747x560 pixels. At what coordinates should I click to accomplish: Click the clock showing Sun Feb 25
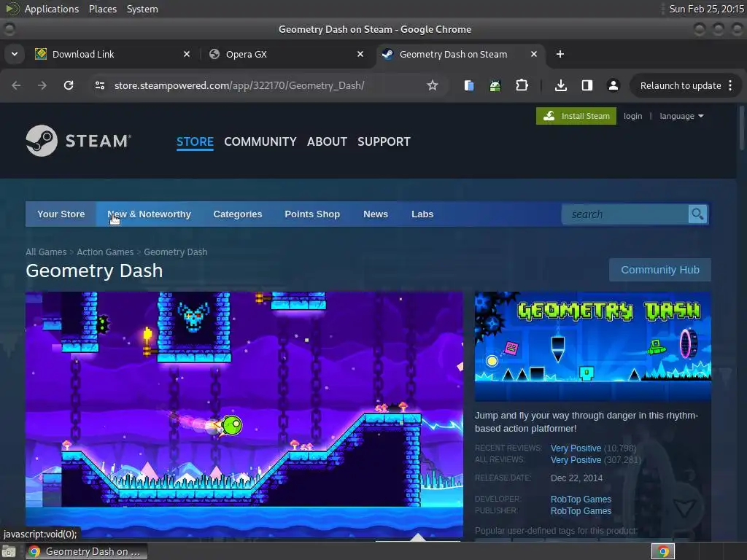(706, 9)
